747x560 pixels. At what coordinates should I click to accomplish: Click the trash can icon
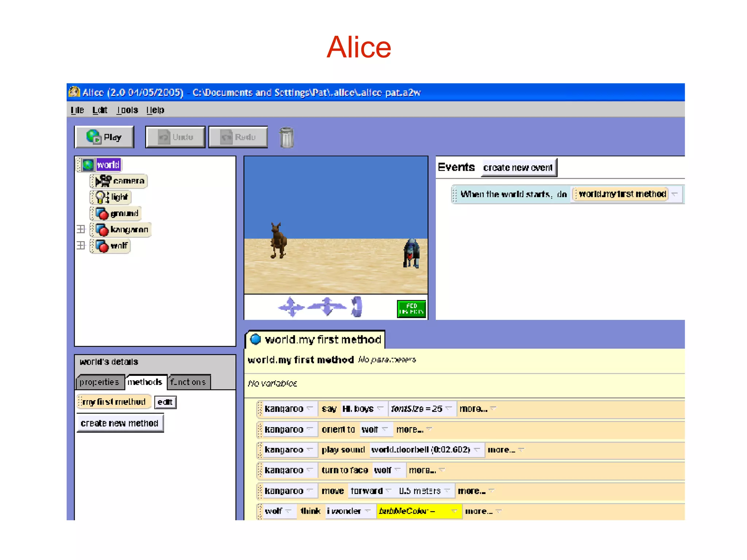[287, 138]
